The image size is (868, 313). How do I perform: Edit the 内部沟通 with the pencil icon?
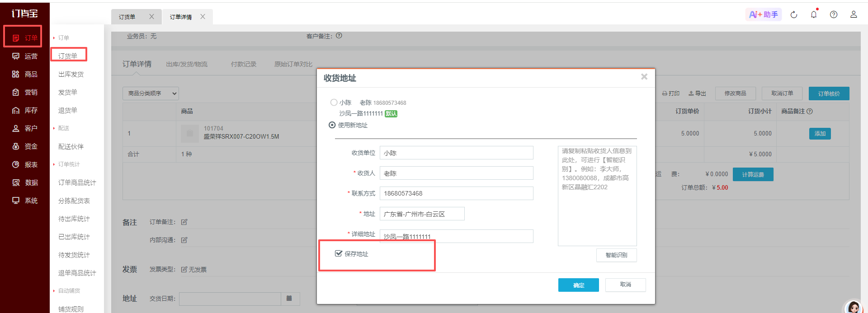click(x=184, y=240)
